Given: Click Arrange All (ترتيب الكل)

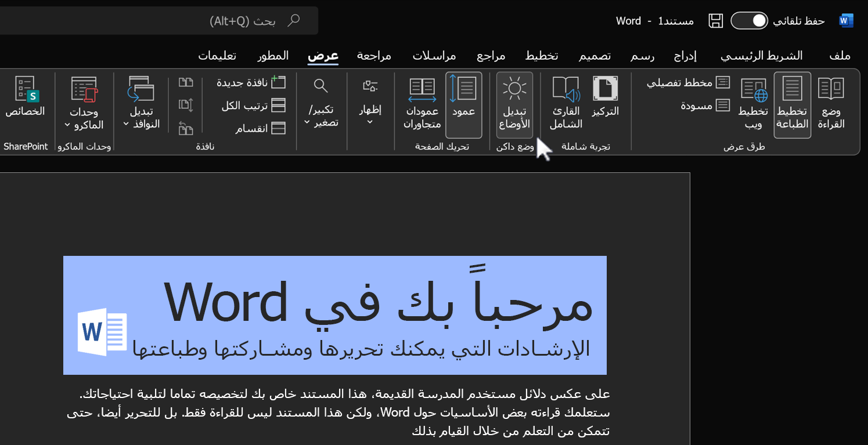Looking at the screenshot, I should click(x=254, y=105).
